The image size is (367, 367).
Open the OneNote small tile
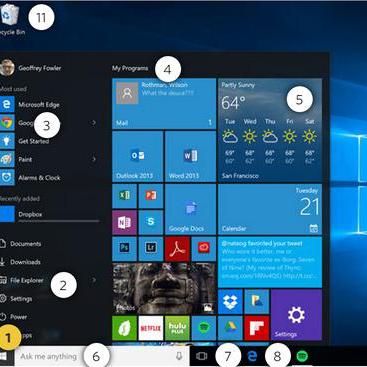tap(124, 222)
